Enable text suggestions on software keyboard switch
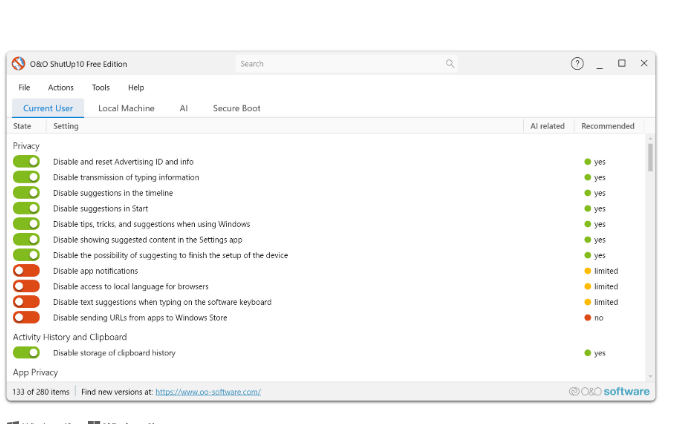Viewport: 675px width, 424px height. point(26,302)
